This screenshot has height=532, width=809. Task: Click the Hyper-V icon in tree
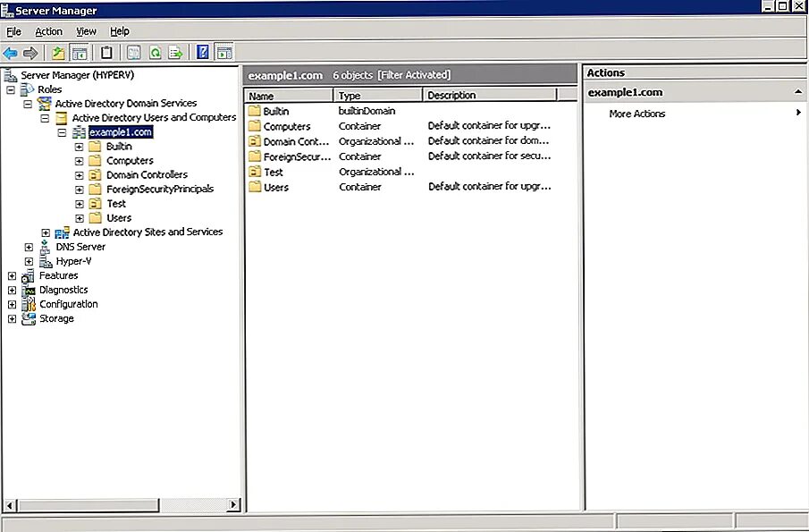[46, 262]
